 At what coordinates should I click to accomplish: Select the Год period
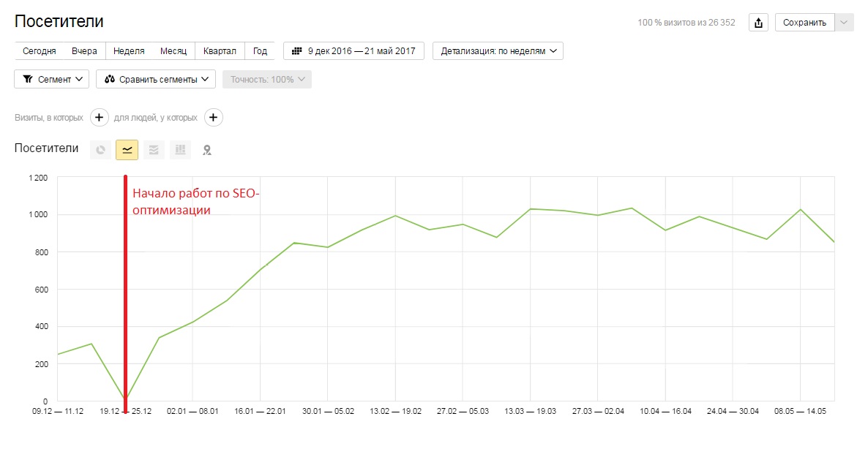coord(260,51)
